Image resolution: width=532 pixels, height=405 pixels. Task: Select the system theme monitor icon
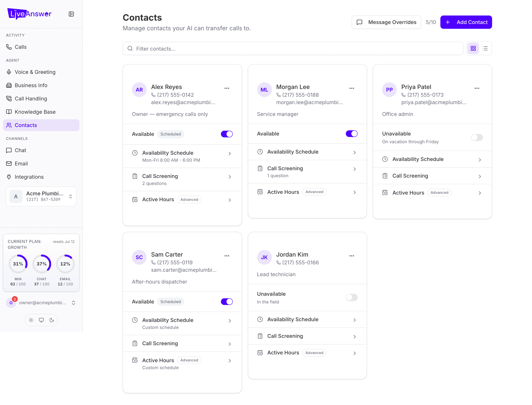pos(41,320)
